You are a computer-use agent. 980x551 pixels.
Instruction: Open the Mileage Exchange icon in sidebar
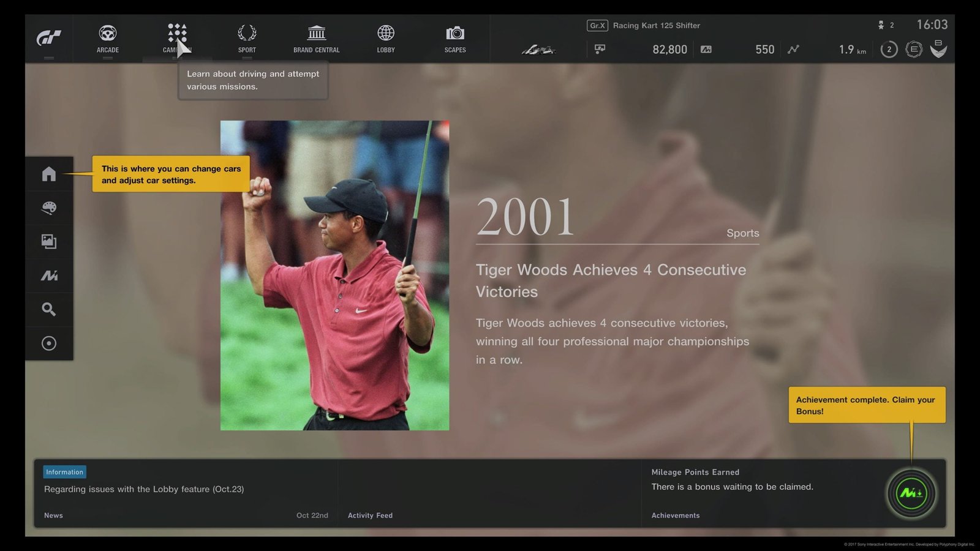[x=49, y=275]
